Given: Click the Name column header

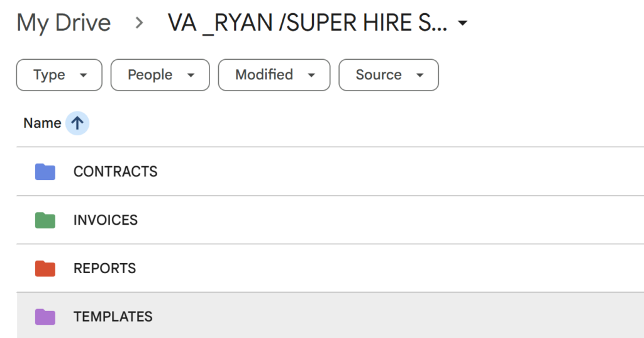Looking at the screenshot, I should [x=42, y=123].
